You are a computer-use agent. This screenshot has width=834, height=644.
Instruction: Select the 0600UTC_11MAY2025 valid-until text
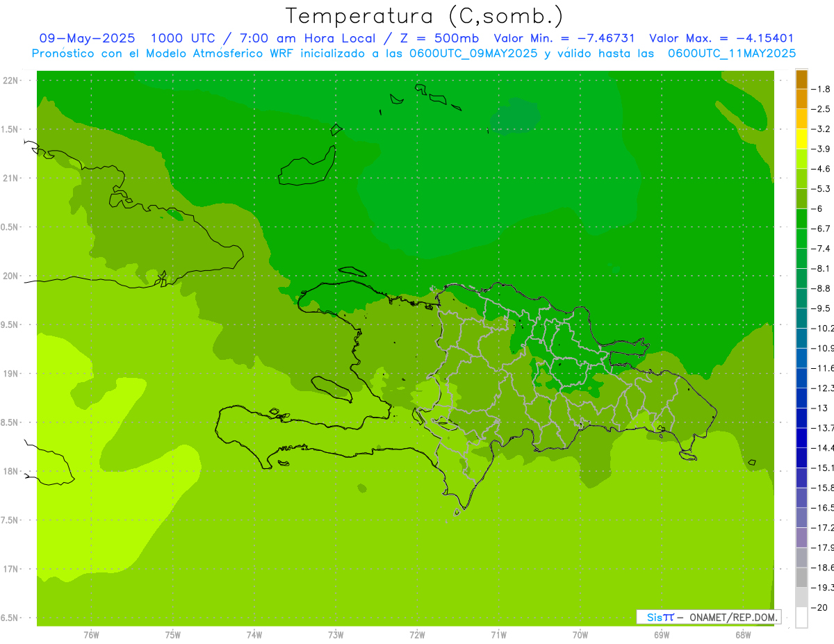tap(732, 53)
